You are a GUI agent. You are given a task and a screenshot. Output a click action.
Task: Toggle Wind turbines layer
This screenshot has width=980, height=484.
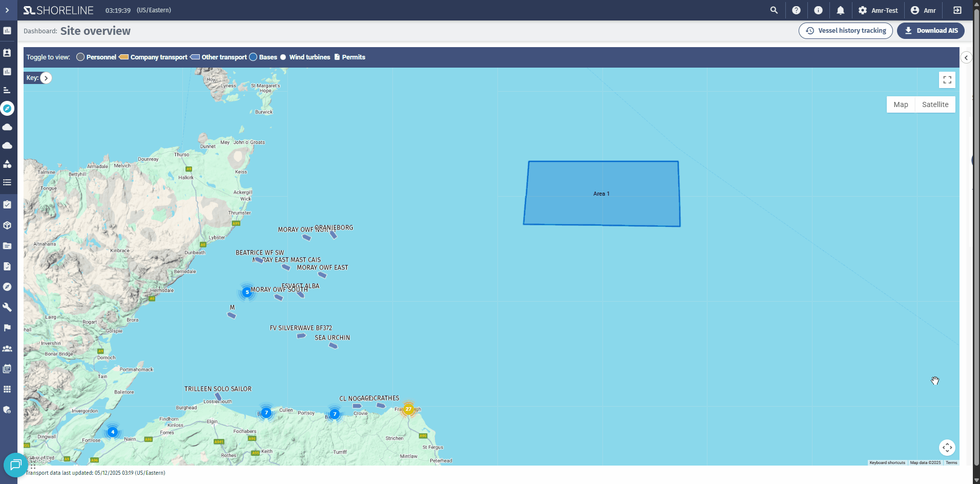pyautogui.click(x=305, y=57)
